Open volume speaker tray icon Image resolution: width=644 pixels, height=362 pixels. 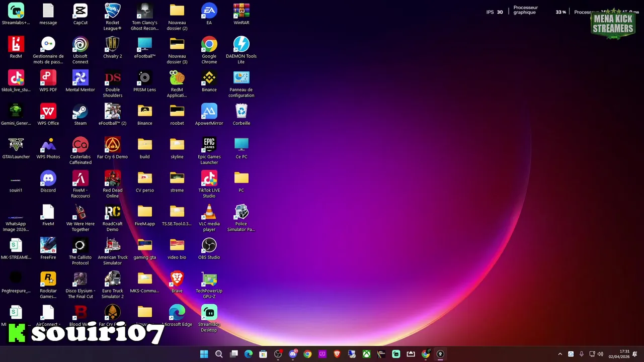(x=600, y=354)
